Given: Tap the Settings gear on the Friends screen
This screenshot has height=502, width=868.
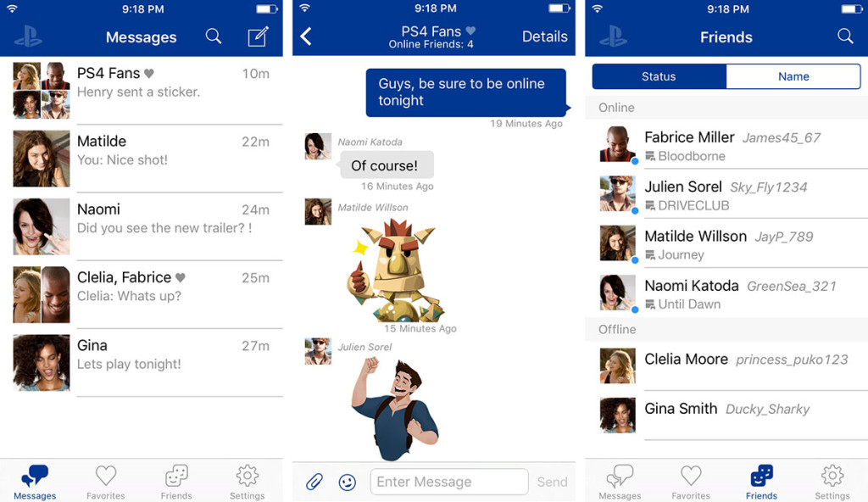Looking at the screenshot, I should click(x=832, y=481).
